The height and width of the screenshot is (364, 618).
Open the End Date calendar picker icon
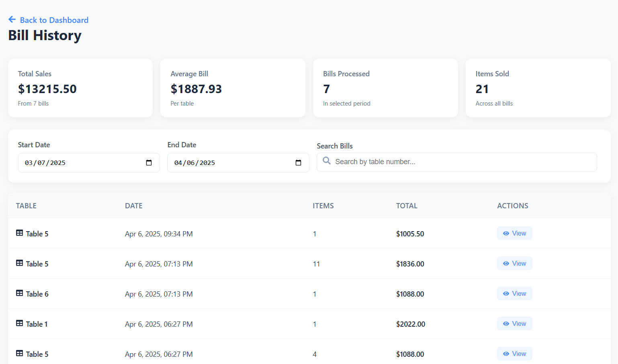(x=298, y=163)
